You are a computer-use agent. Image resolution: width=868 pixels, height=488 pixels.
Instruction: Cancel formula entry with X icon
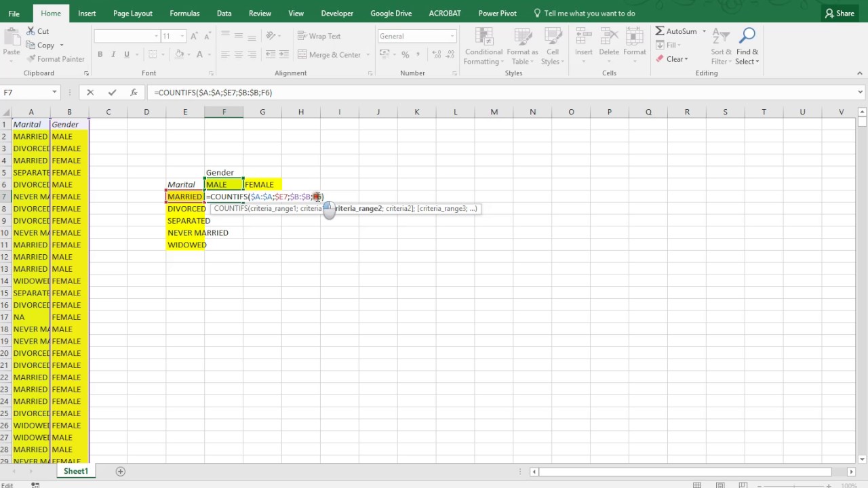[90, 92]
